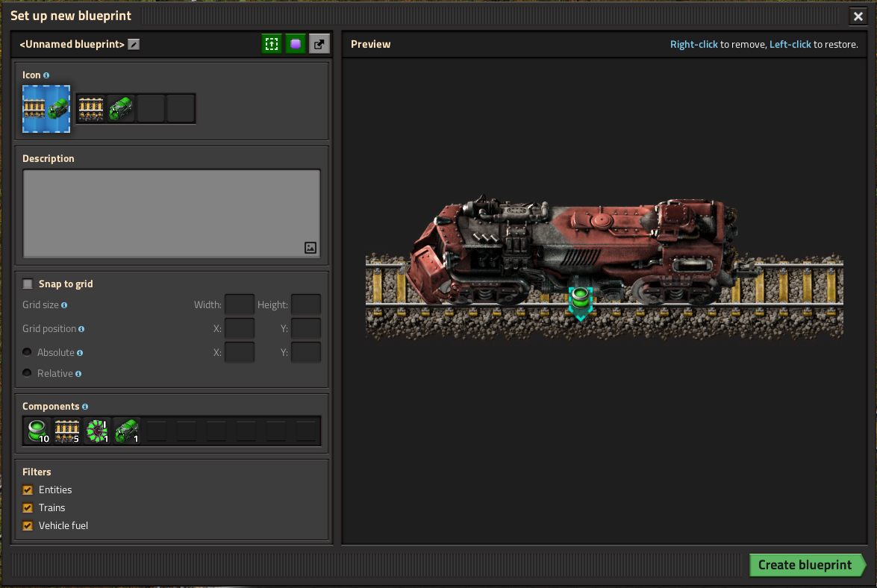Click the pencil icon to rename the blueprint
877x588 pixels.
(133, 44)
